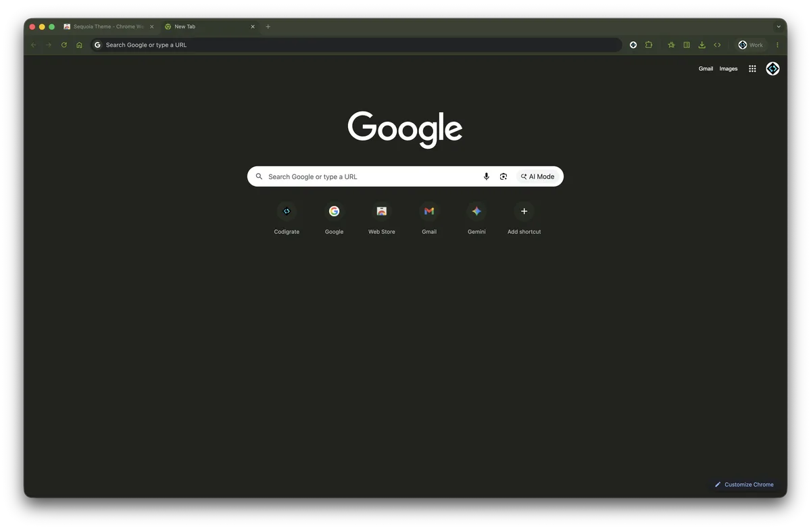Click the angle-brackets code icon in the toolbar
Viewport: 811px width, 532px height.
[x=717, y=45]
